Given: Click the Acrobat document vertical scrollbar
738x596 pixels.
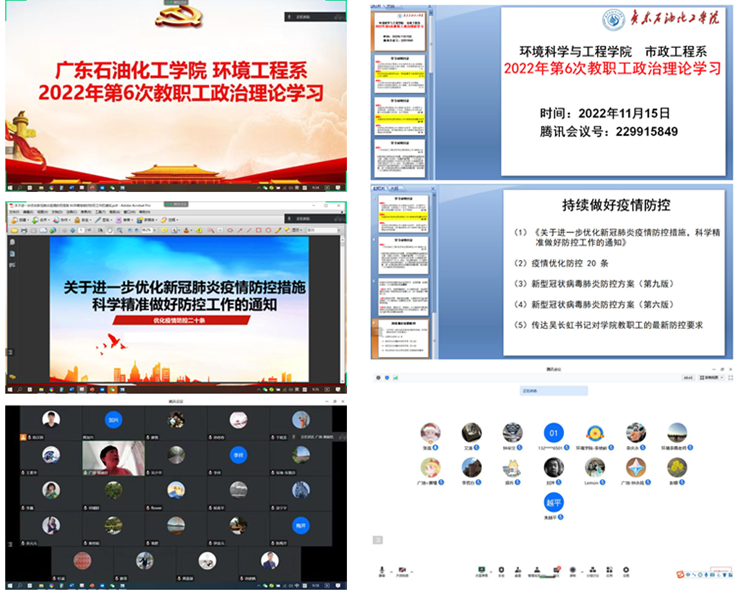Looking at the screenshot, I should tap(343, 308).
